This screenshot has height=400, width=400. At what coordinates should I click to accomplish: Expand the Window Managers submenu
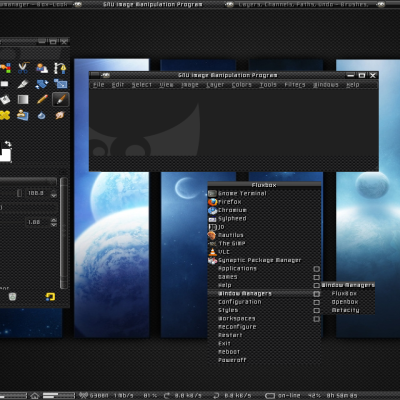[x=264, y=294]
